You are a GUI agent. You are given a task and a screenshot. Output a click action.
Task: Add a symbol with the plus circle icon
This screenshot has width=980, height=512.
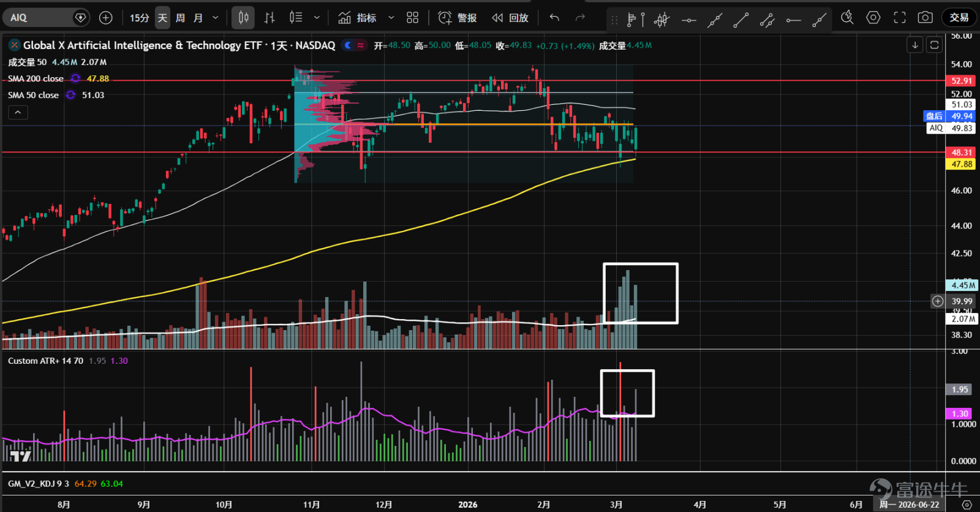tap(106, 18)
